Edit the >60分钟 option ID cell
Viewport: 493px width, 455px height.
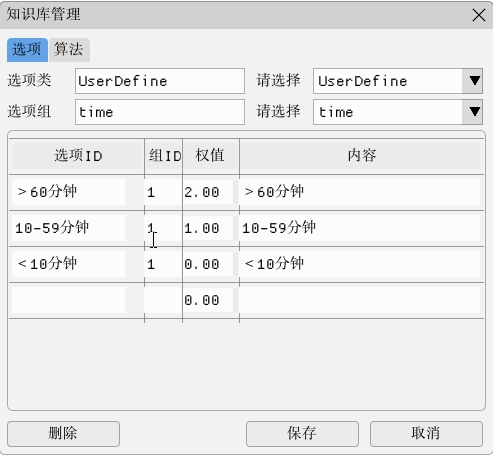point(69,192)
